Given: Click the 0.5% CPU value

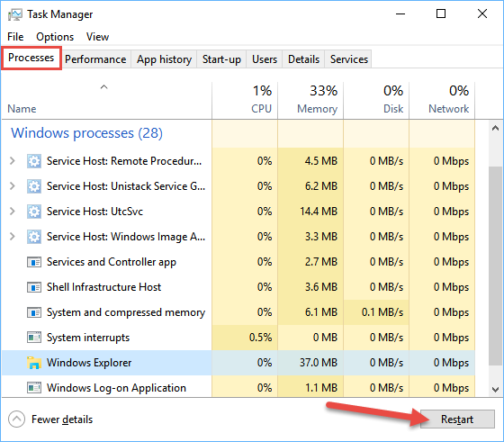Looking at the screenshot, I should click(260, 338).
